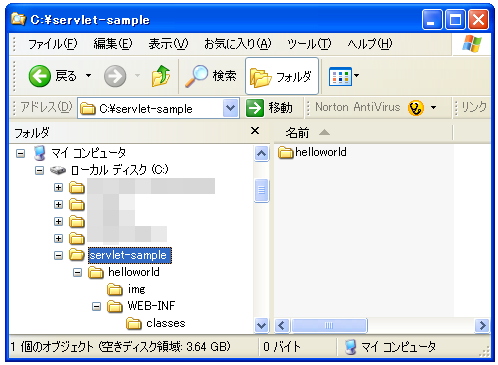Maximize the explorer window
The image size is (498, 365).
(455, 20)
